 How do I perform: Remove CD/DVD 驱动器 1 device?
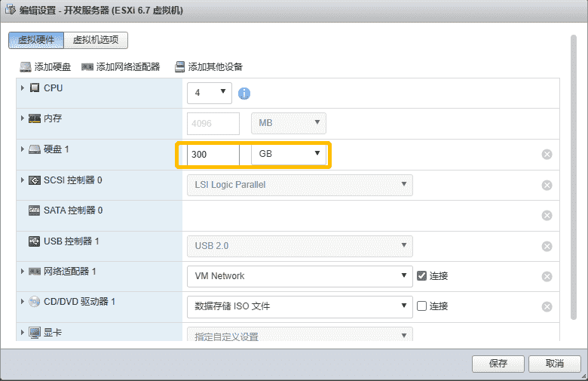pos(547,306)
